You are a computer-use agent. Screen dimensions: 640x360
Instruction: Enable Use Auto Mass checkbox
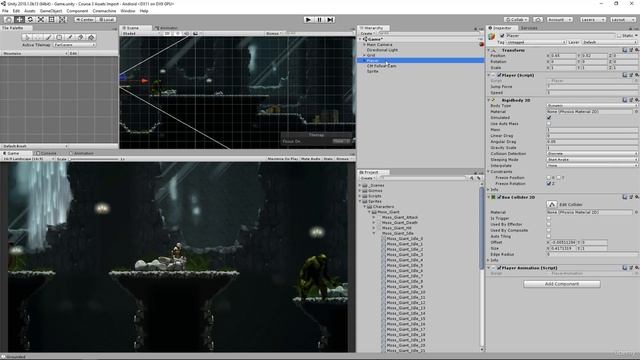(x=549, y=124)
